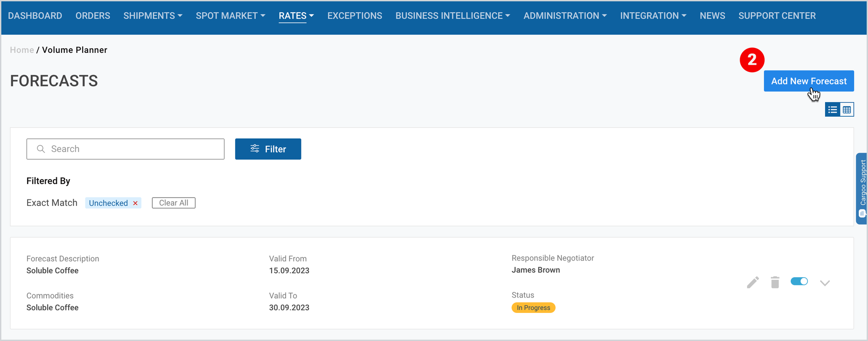Focus the Search input field
Viewport: 868px width, 341px height.
(x=125, y=149)
